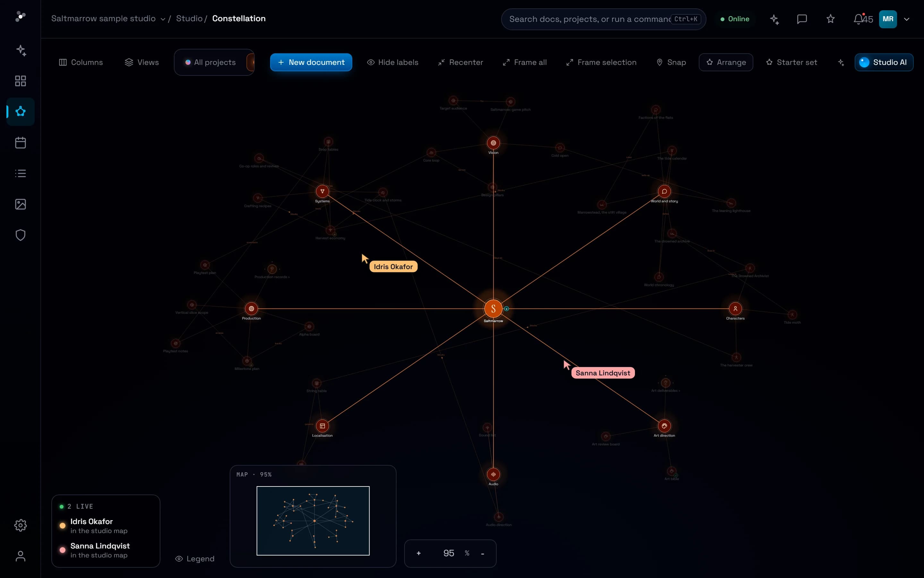Open the image gallery sidebar icon
Viewport: 924px width, 578px height.
click(x=21, y=204)
